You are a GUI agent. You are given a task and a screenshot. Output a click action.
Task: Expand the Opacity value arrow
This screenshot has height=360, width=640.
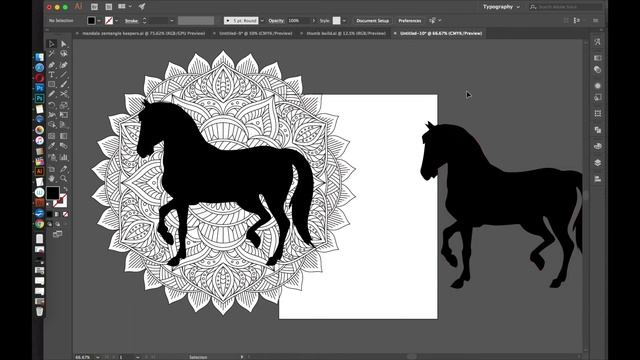tap(313, 20)
